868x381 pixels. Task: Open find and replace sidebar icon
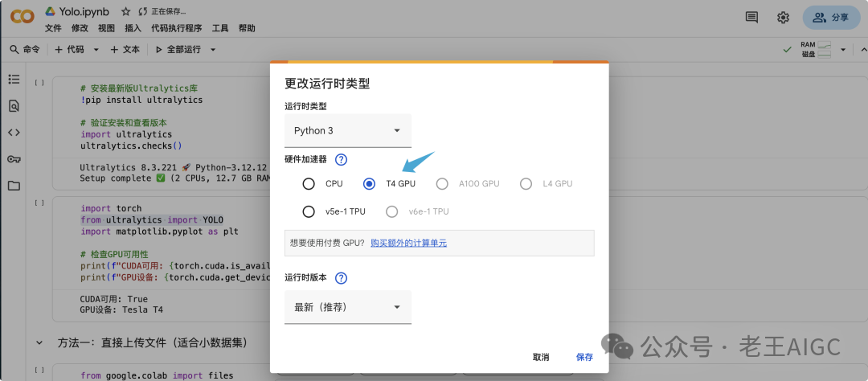coord(14,106)
